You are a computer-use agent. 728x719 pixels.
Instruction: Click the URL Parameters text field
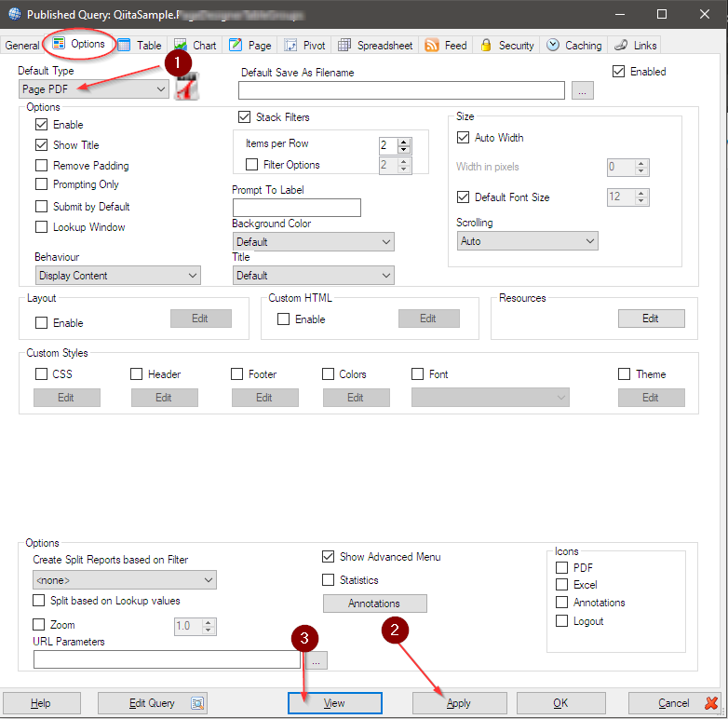tap(167, 659)
